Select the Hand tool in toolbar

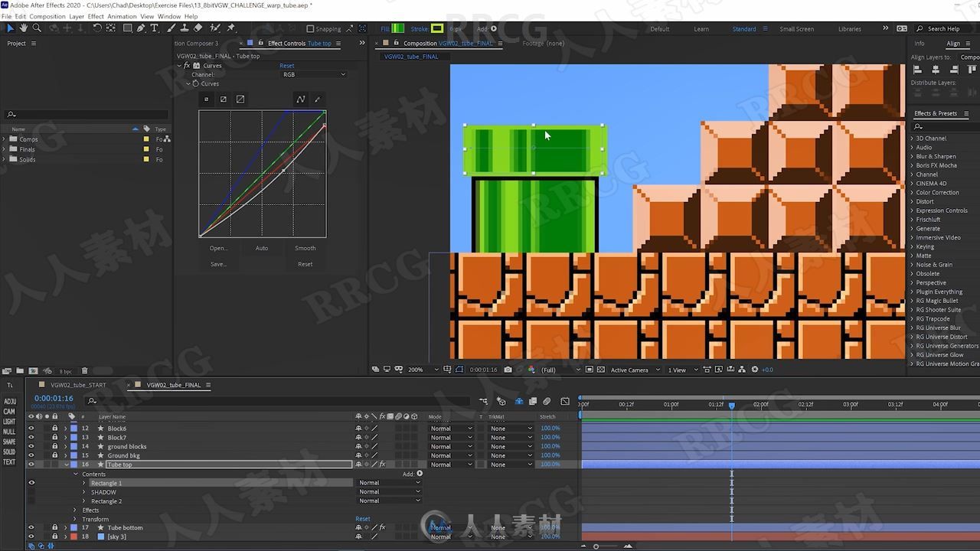pos(23,28)
